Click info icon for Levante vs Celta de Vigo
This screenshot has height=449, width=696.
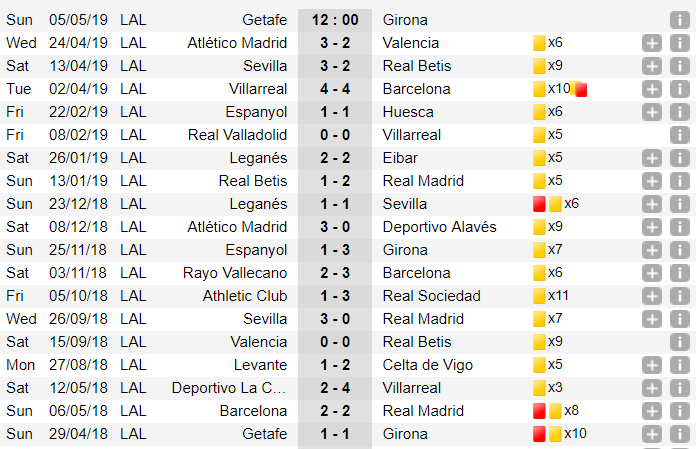coord(678,365)
